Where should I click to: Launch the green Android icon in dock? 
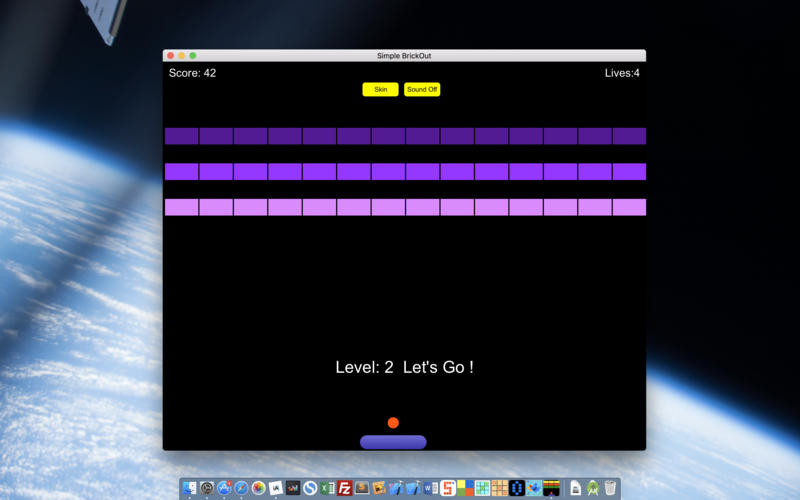pyautogui.click(x=593, y=488)
